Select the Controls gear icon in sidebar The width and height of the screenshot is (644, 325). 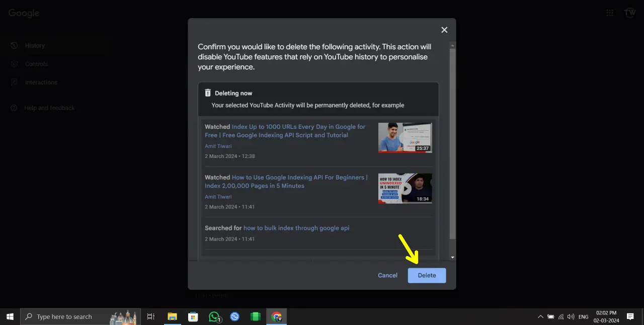(14, 64)
